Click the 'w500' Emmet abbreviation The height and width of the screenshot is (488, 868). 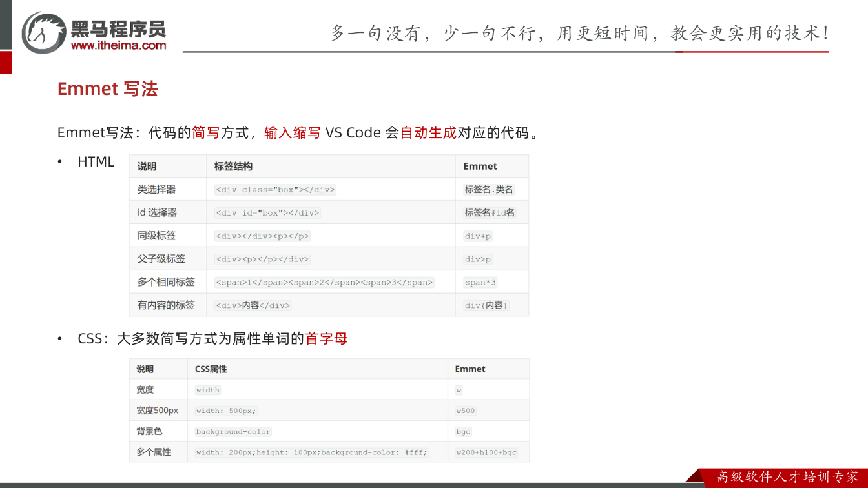point(466,411)
